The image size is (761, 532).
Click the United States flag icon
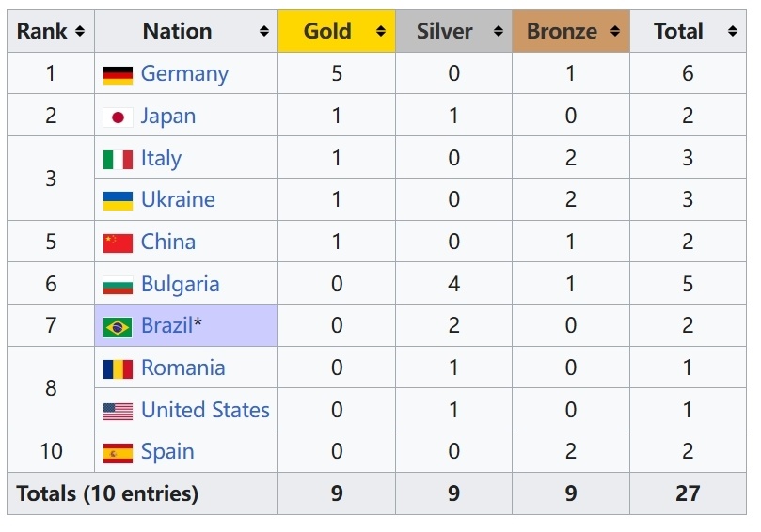[x=118, y=411]
